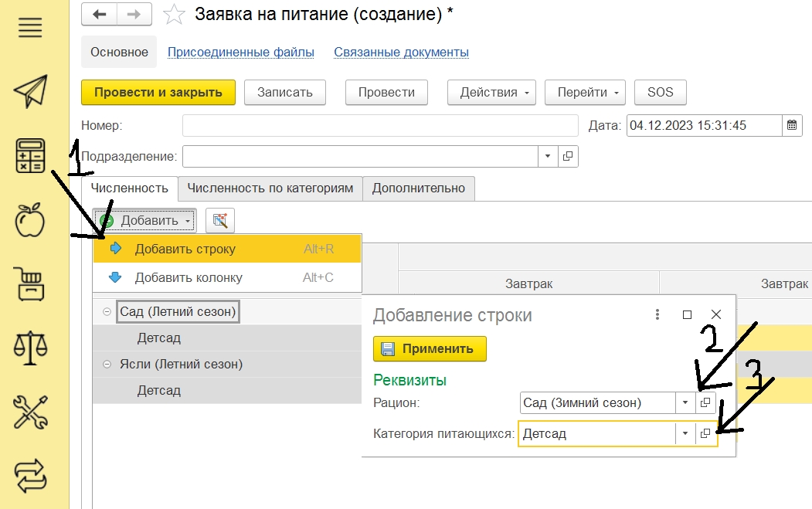Screen dimensions: 812x509
Task: Click into the Номер input field
Action: [x=380, y=125]
